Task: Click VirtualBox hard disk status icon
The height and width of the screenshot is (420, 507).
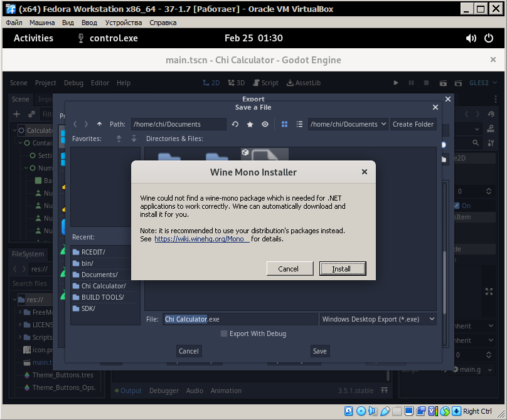Action: point(349,411)
